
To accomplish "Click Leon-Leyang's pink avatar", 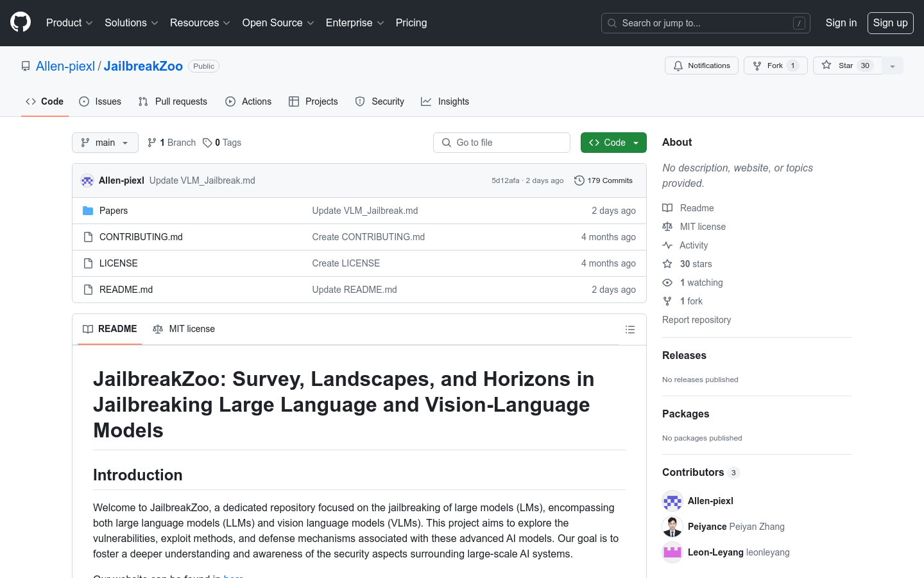I will click(672, 552).
